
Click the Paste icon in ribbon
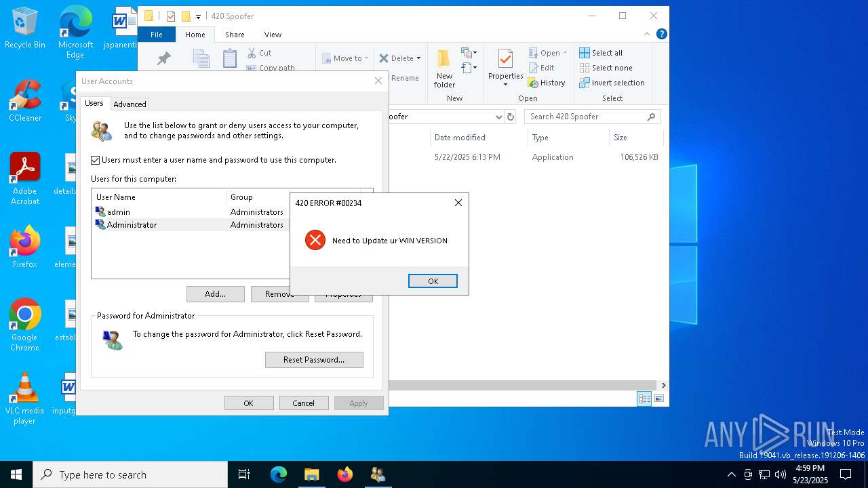tap(230, 58)
